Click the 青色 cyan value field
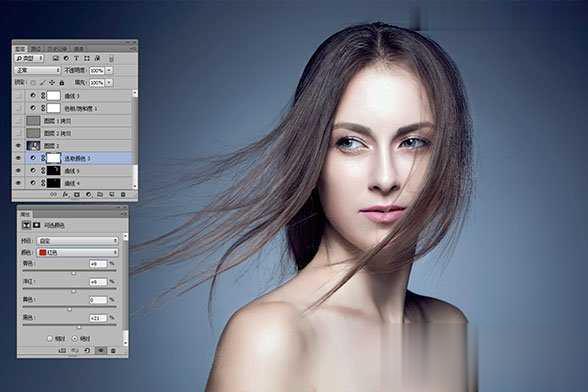 click(x=98, y=264)
